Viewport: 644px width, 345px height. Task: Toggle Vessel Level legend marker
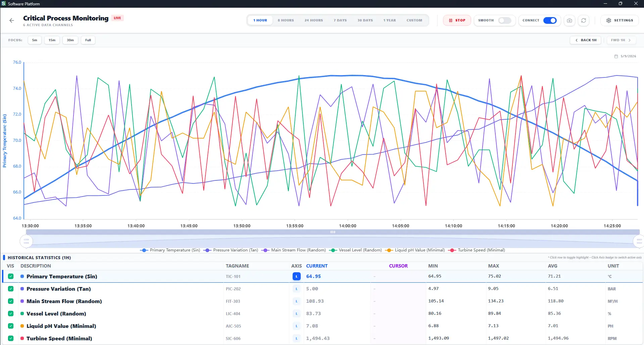333,250
